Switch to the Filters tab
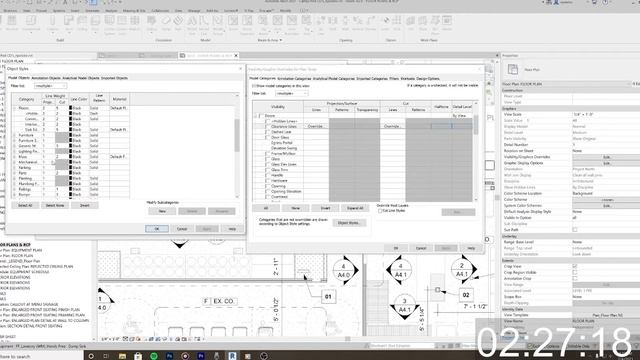Viewport: 640px width, 360px height. pos(394,78)
